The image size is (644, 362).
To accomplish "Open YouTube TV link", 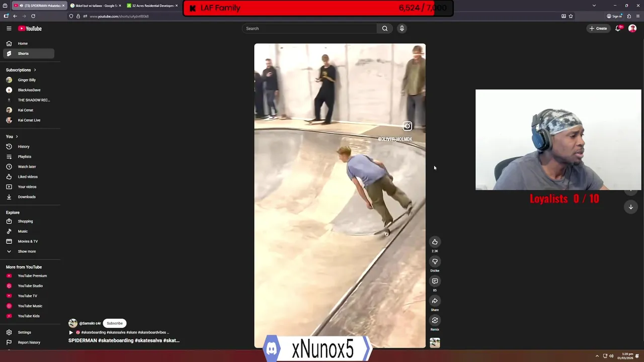I will (x=29, y=296).
